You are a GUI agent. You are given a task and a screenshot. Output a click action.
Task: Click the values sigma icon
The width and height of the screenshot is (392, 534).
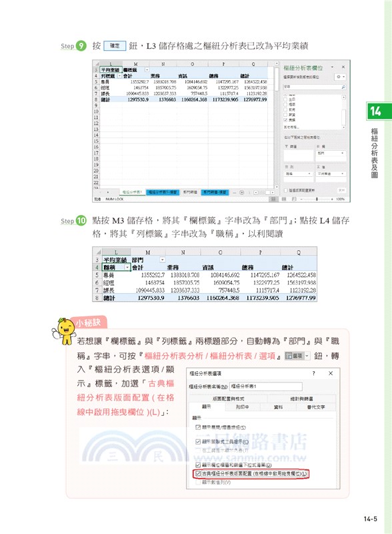tap(319, 167)
